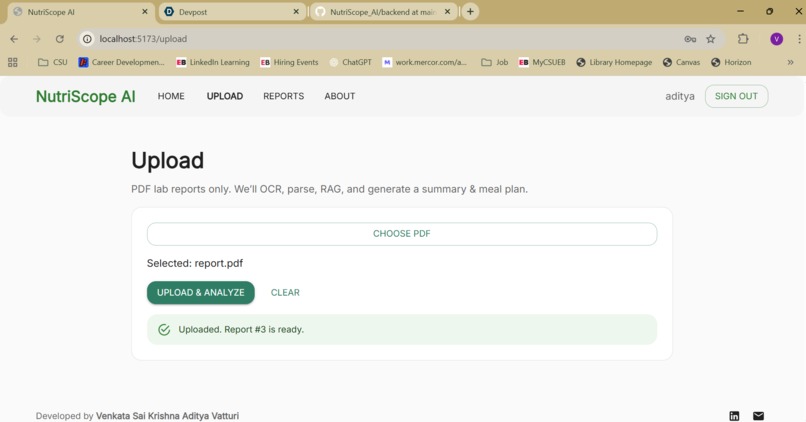Open the Job bookmarks folder
The image size is (806, 422).
coord(494,62)
